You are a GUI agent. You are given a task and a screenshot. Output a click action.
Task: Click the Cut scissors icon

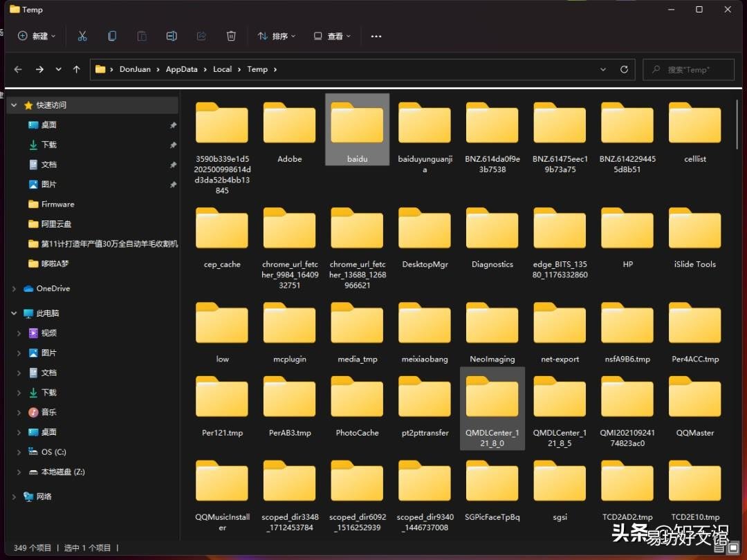tap(82, 36)
